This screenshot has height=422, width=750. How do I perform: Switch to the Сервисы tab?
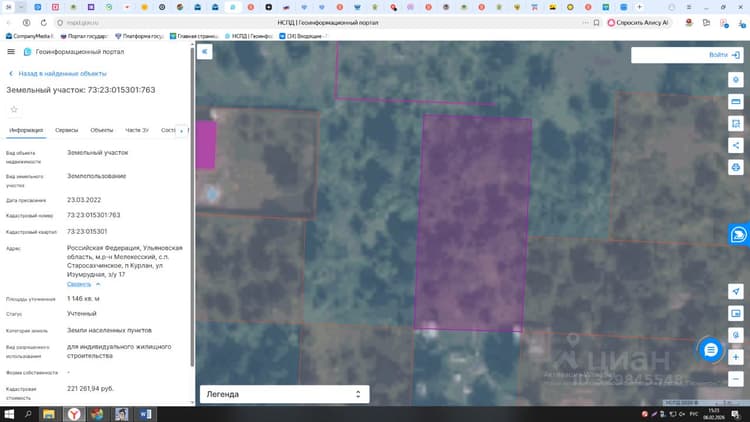pos(66,130)
